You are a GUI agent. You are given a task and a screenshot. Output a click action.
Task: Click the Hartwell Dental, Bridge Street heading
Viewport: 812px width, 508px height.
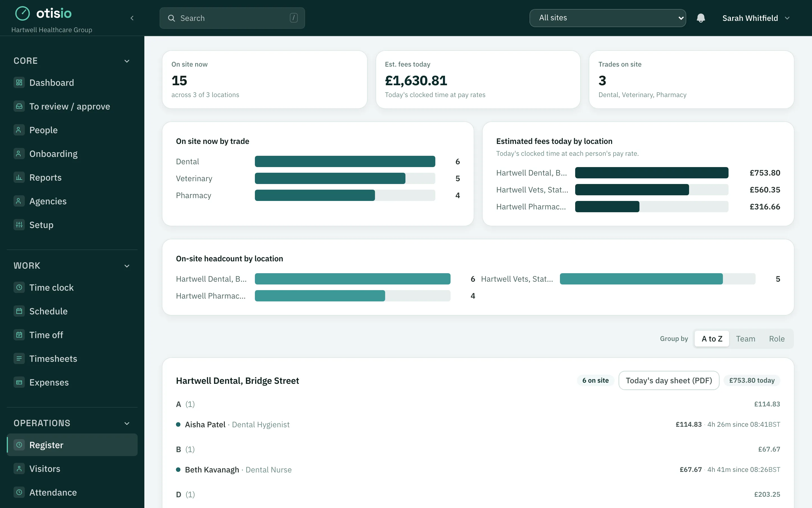[x=238, y=381]
